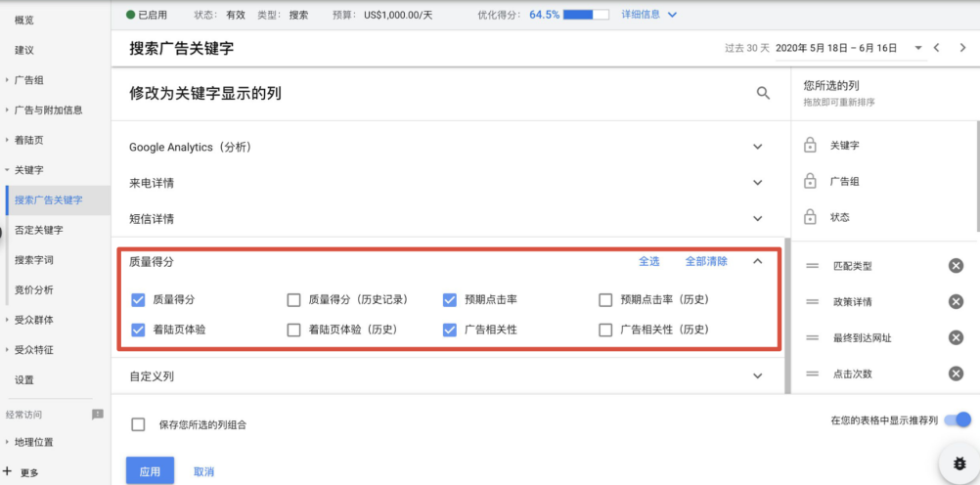Uncheck the 广告相关性 checkbox
Image resolution: width=980 pixels, height=485 pixels.
click(449, 330)
